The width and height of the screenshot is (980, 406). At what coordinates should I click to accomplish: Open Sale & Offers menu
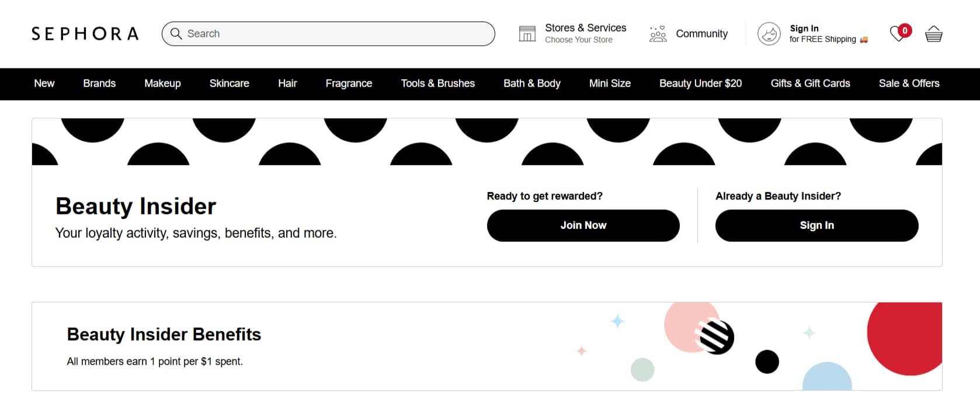(x=909, y=84)
